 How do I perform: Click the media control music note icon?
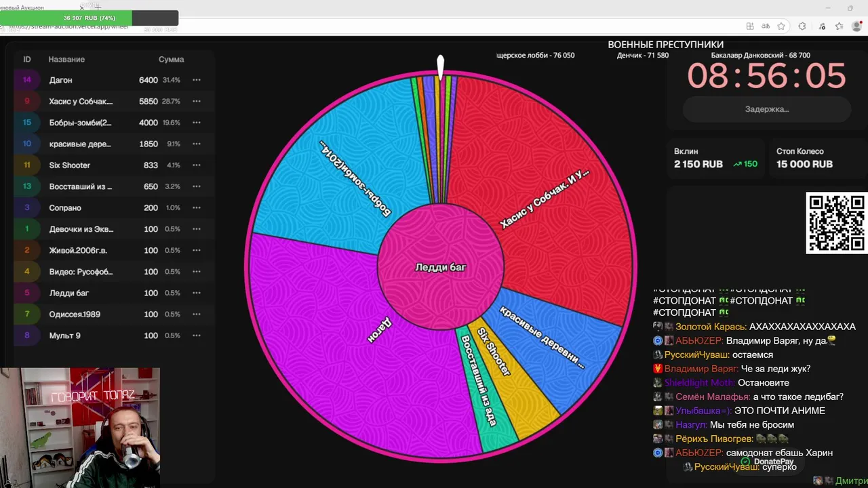click(822, 26)
